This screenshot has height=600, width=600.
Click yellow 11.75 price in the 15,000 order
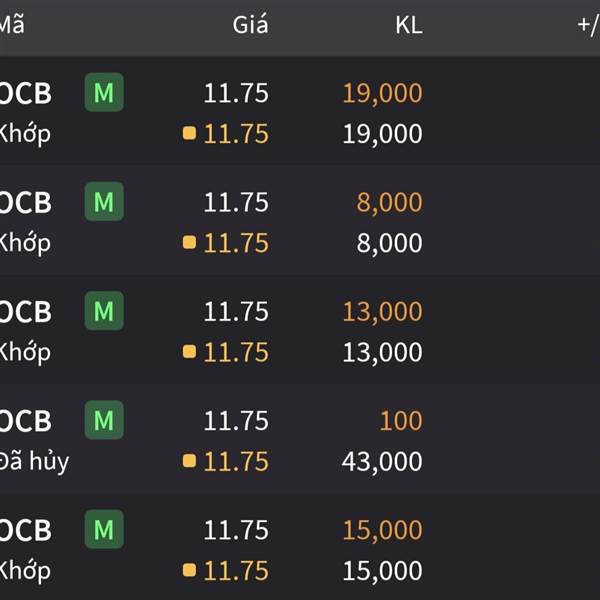pyautogui.click(x=236, y=571)
